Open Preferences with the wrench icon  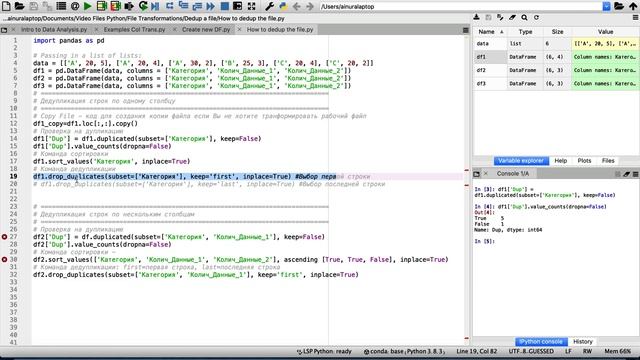coord(269,6)
